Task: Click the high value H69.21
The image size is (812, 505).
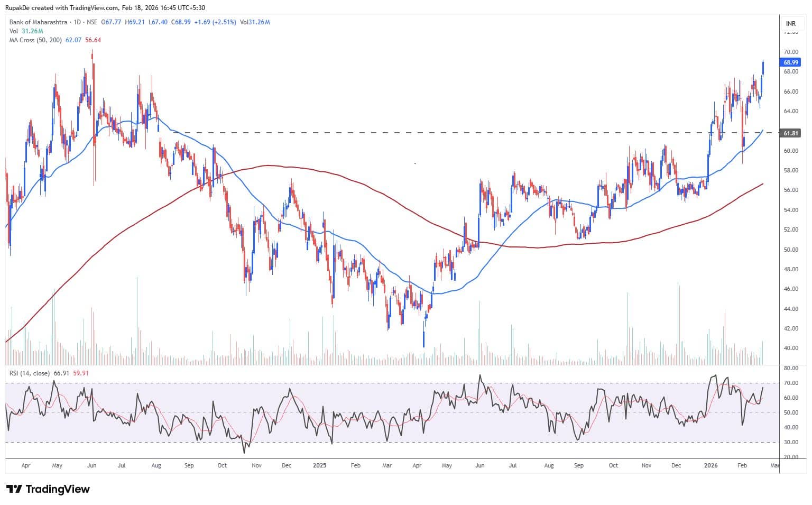Action: coord(135,22)
